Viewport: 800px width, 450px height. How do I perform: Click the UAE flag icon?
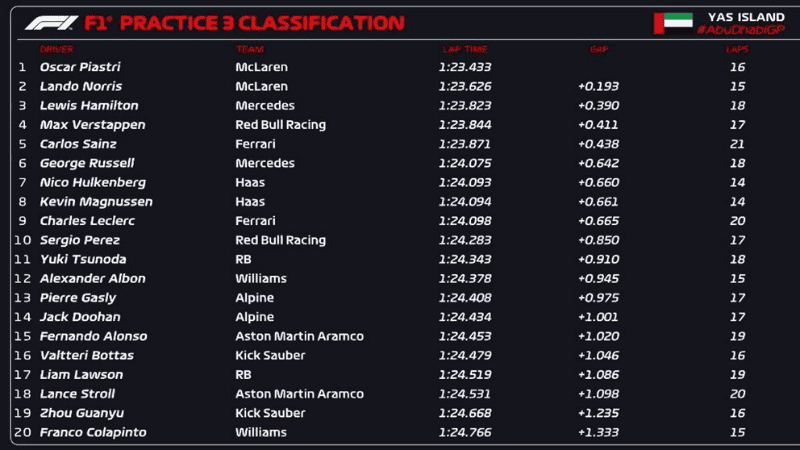click(x=673, y=23)
